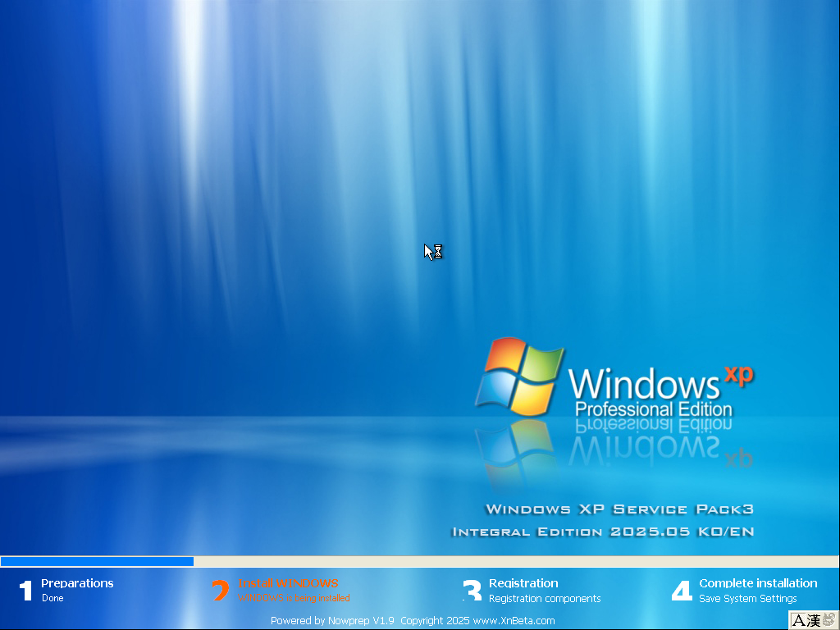Click the www.XnBeta.com address in footer
This screenshot has height=630, width=840.
point(514,620)
